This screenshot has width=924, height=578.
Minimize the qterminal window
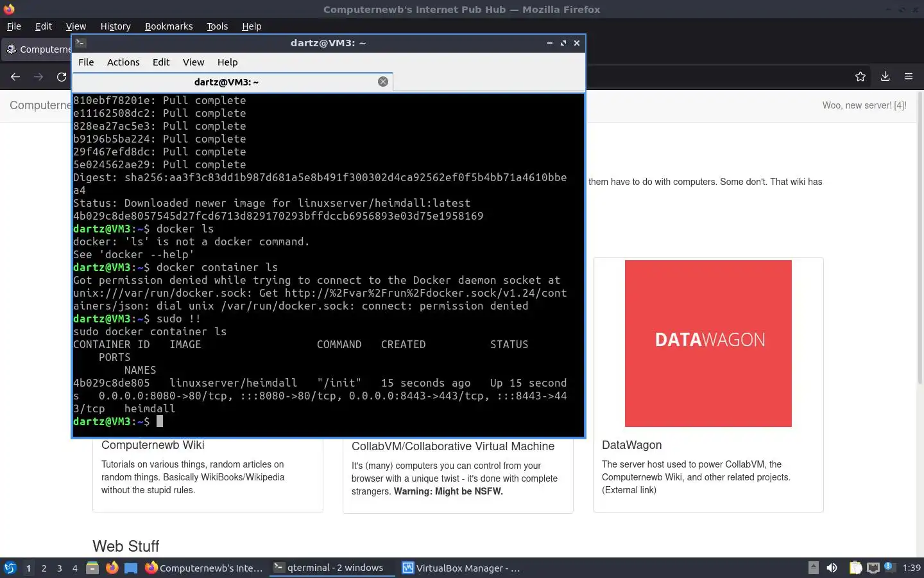[549, 43]
